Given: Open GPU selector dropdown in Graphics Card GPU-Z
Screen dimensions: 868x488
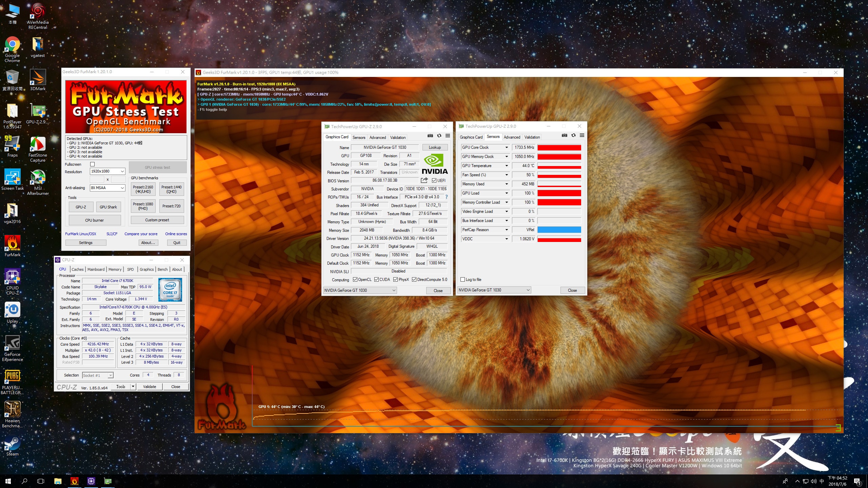Looking at the screenshot, I should tap(360, 290).
